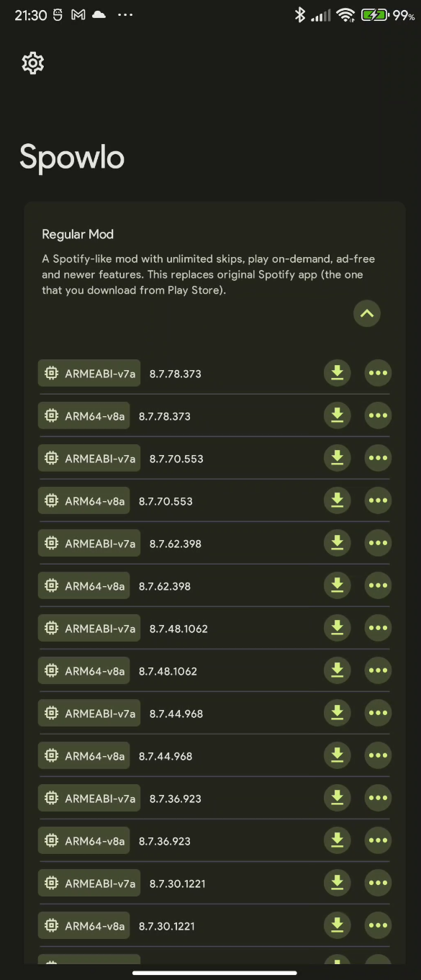Open more options for ARMEABI-v7a 8.7.70.553

(378, 458)
